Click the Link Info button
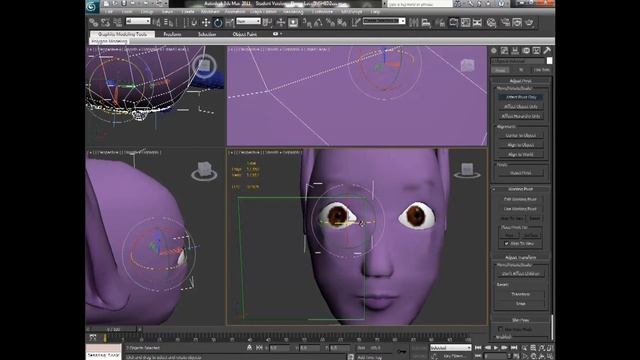Image resolution: width=640 pixels, height=360 pixels. coord(542,70)
